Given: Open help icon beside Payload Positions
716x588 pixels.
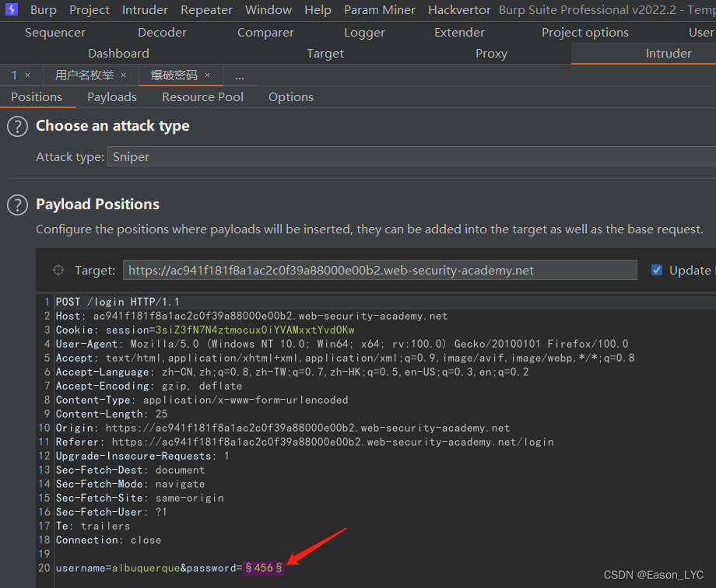Looking at the screenshot, I should click(x=18, y=205).
